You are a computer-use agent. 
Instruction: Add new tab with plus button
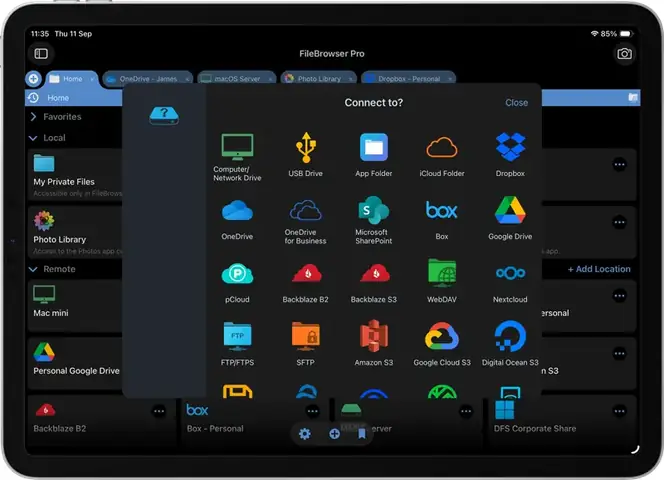click(x=33, y=78)
